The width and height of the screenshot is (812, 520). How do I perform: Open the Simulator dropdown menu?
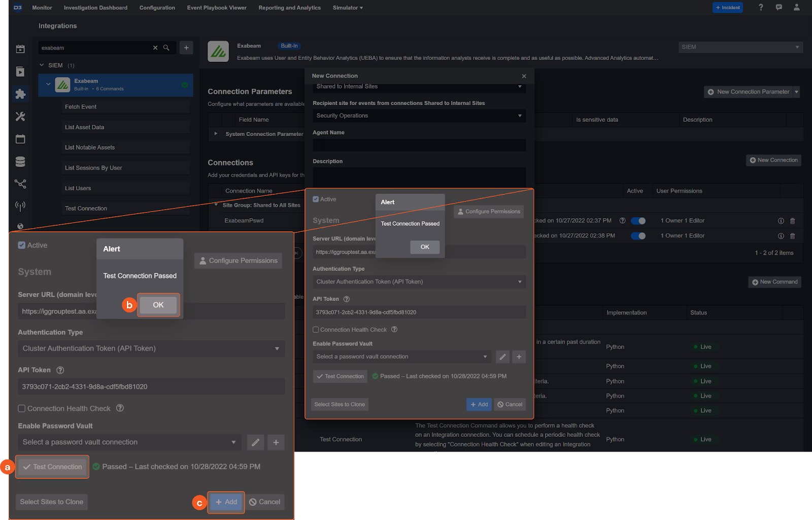tap(348, 8)
